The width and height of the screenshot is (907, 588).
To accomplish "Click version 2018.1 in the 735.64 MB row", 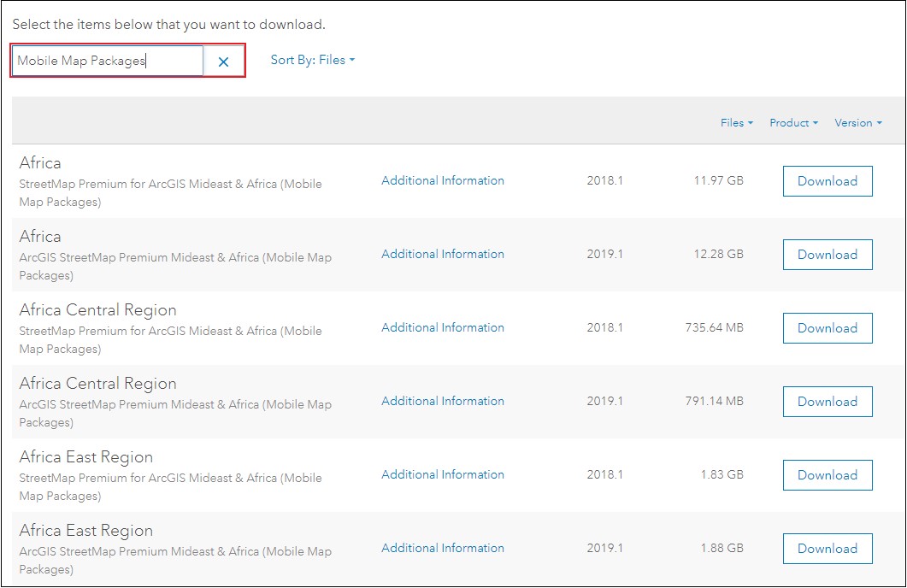I will [x=604, y=327].
